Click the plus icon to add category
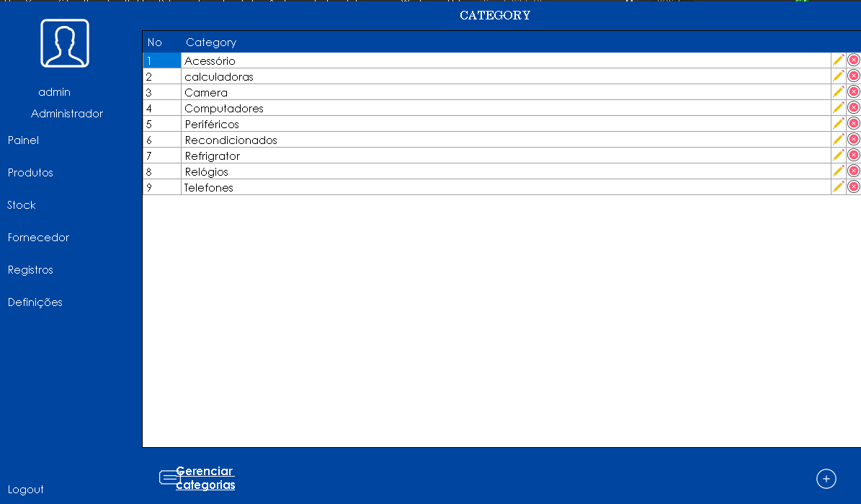 point(826,478)
